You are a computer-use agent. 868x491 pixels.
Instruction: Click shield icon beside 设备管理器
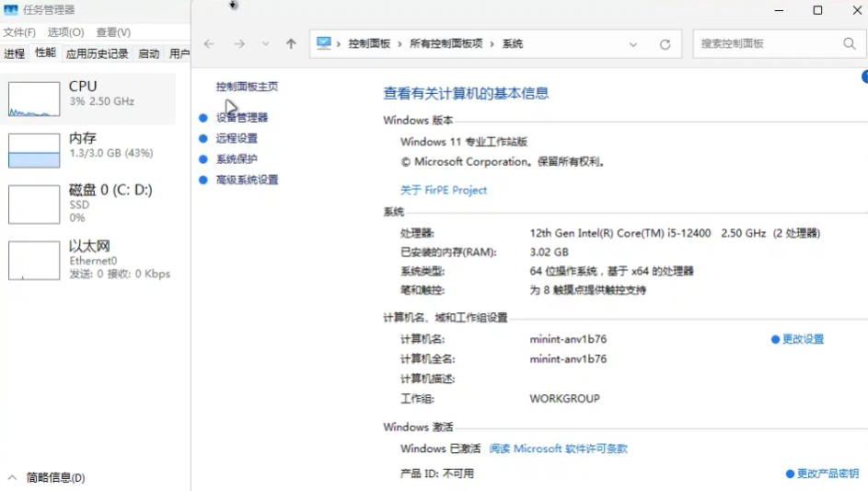[203, 118]
